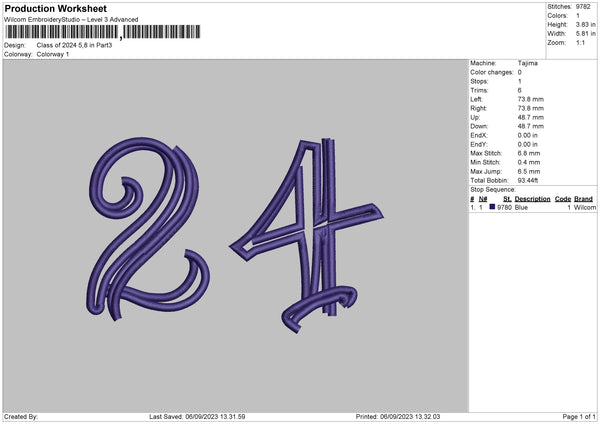Click the Page 1 of 1 indicator
This screenshot has height=424, width=600.
[x=579, y=417]
